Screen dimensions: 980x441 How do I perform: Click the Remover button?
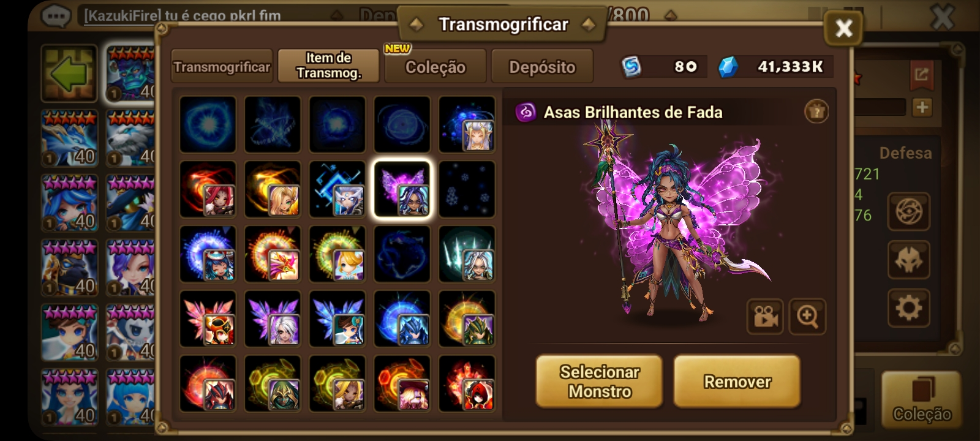[737, 382]
